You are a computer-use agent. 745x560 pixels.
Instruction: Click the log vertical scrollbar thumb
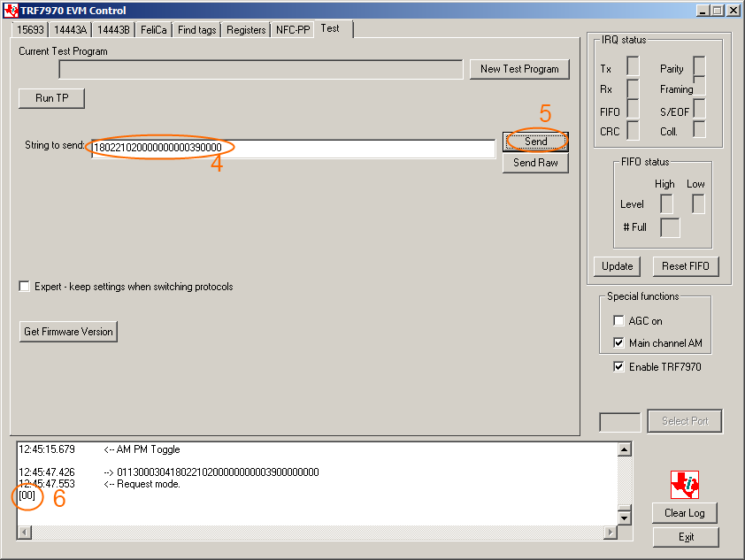(625, 507)
